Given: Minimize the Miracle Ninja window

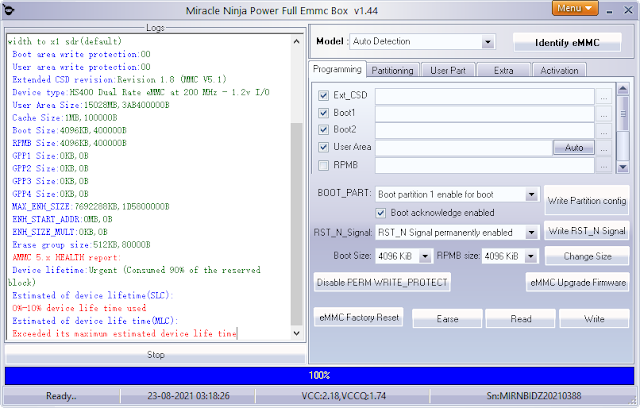Looking at the screenshot, I should pyautogui.click(x=609, y=11).
